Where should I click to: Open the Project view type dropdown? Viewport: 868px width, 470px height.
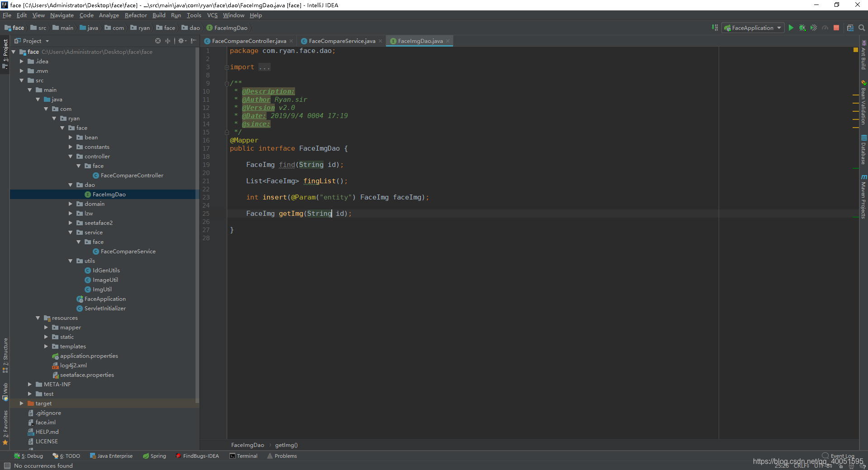[32, 41]
